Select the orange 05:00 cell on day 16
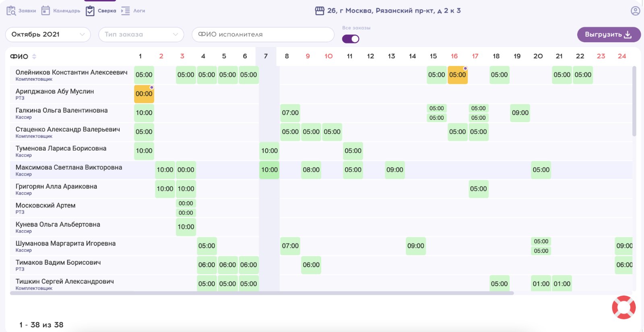 coord(458,75)
